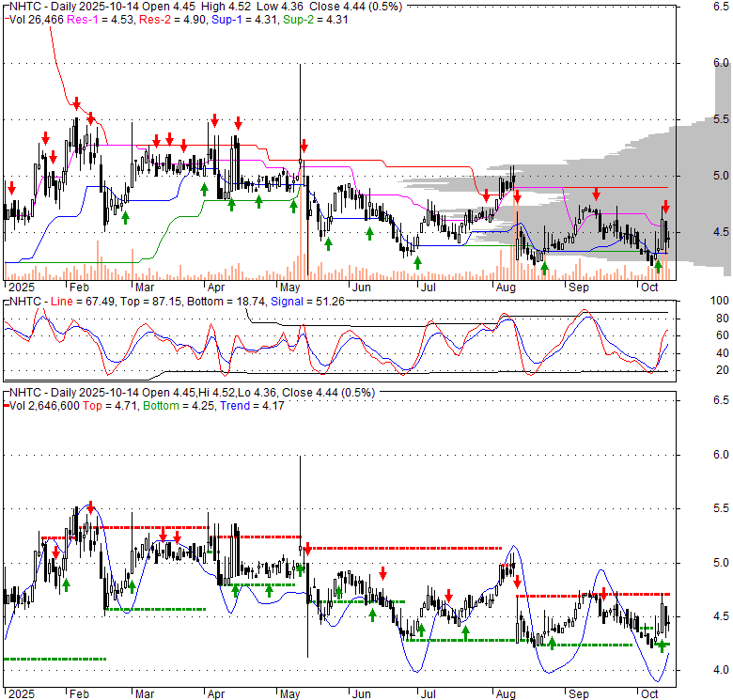Click the 60 level on oscillator axis

[x=723, y=335]
